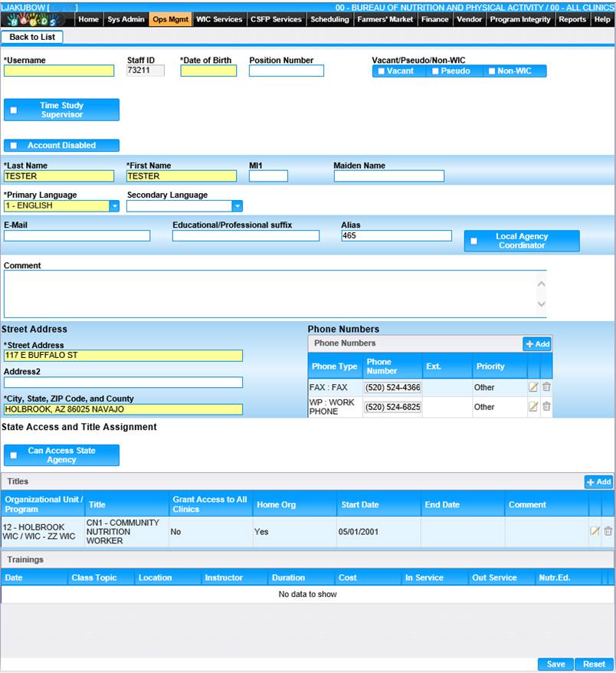Screen dimensions: 616x673
Task: Edit the FAX phone number row
Action: [x=533, y=387]
